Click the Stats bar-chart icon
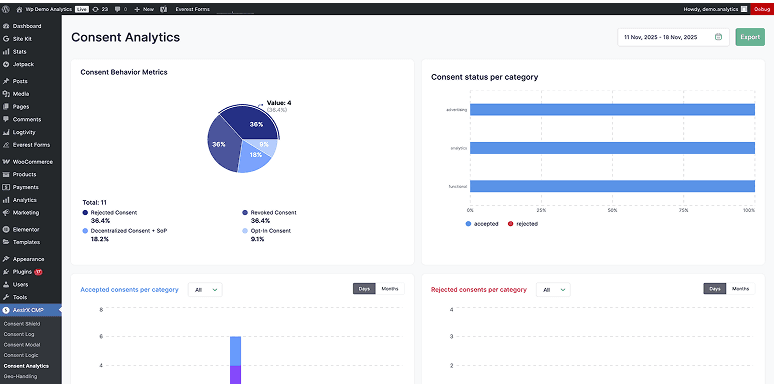Viewport: 774px width, 384px height. [6, 52]
